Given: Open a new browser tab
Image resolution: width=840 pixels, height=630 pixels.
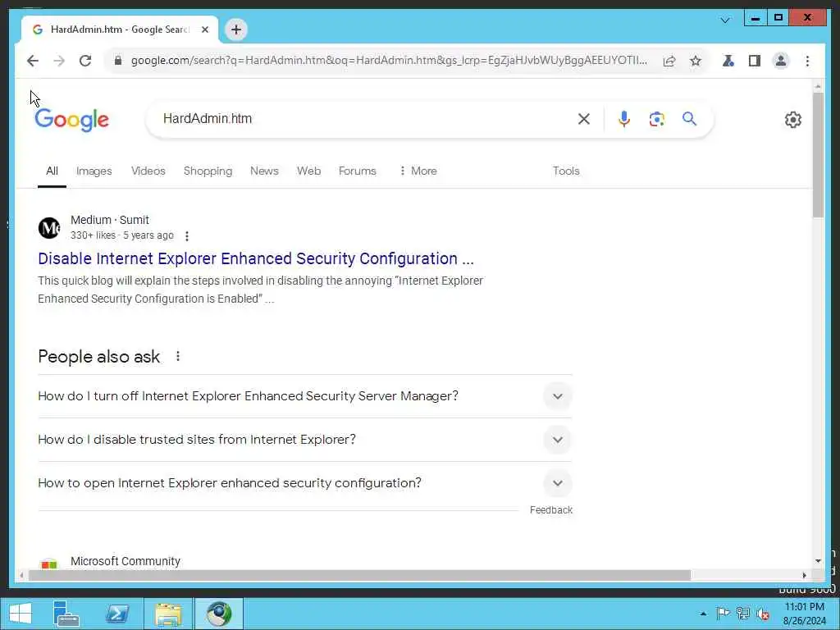Looking at the screenshot, I should click(236, 30).
